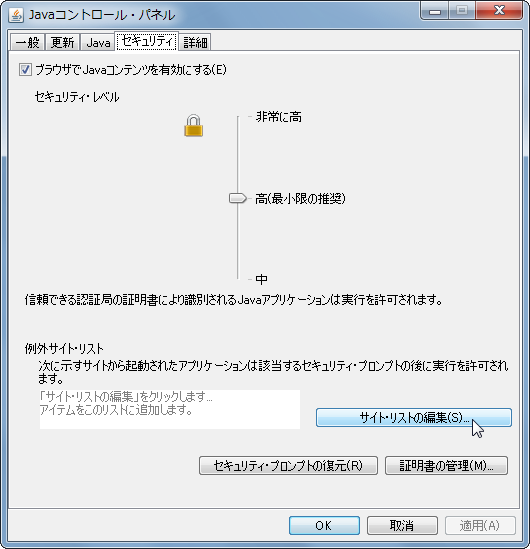
Task: Click the gold padlock security icon
Action: 194,125
